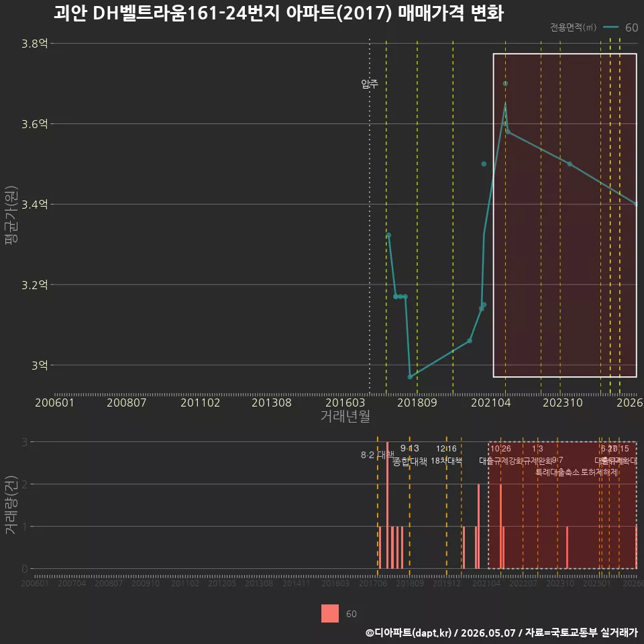Click the 3.2억 price axis label
This screenshot has height=644, width=644.
pos(34,285)
